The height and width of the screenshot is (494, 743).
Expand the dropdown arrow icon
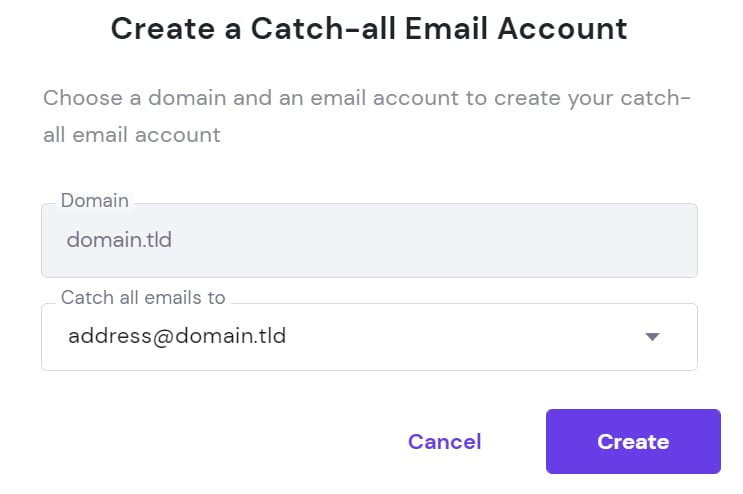pos(652,337)
